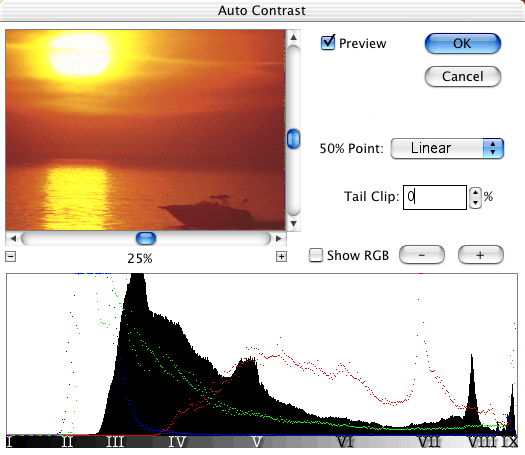
Task: Increase Tail Clip with the up stepper arrow
Action: (475, 193)
